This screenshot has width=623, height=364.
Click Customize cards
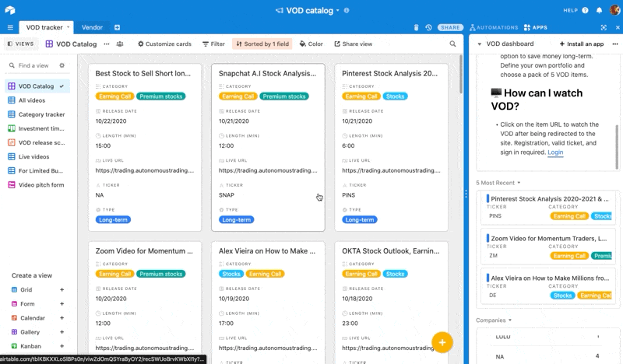[164, 44]
